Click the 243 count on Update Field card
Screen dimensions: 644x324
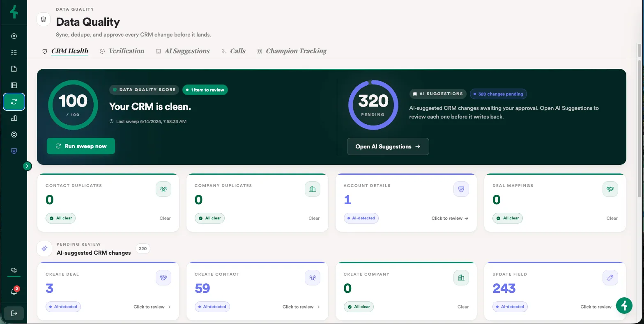(x=504, y=288)
